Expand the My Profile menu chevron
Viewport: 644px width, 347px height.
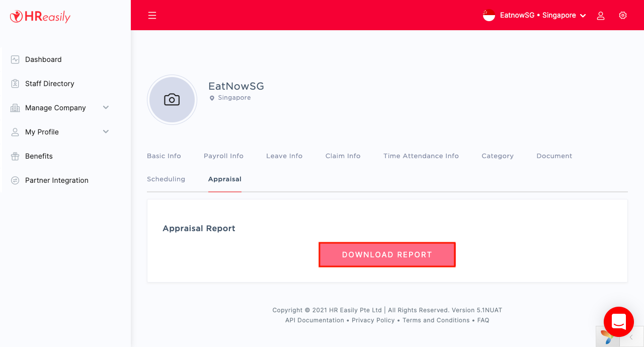[x=106, y=131]
